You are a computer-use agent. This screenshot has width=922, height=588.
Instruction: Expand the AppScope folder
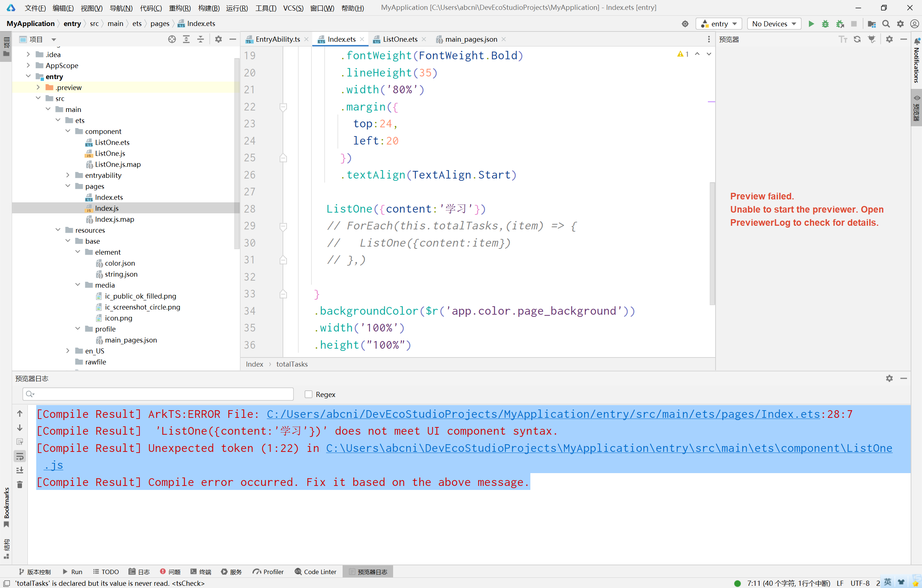click(28, 65)
